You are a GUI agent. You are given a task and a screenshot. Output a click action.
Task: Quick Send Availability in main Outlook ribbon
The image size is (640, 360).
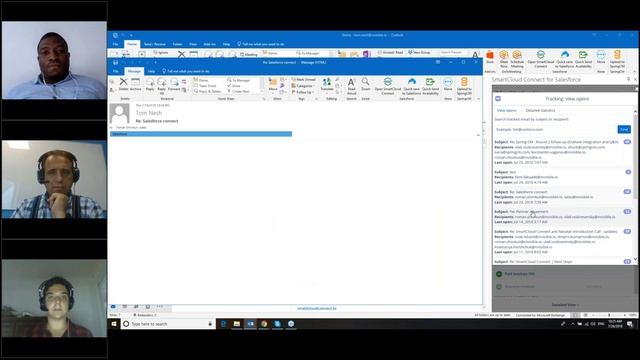(x=583, y=59)
